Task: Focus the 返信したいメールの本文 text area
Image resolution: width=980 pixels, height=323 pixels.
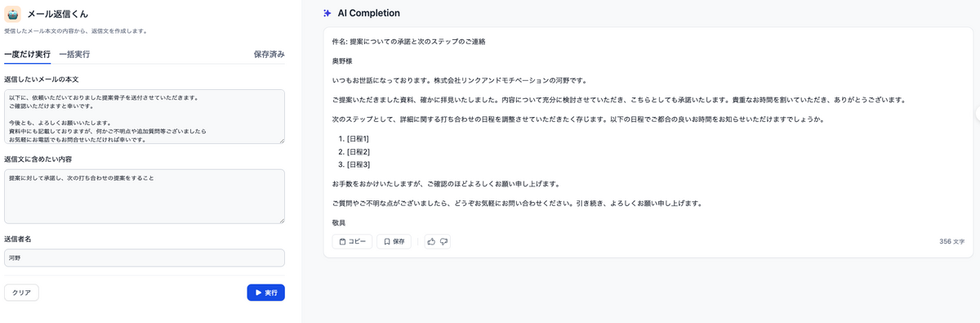Action: tap(145, 116)
